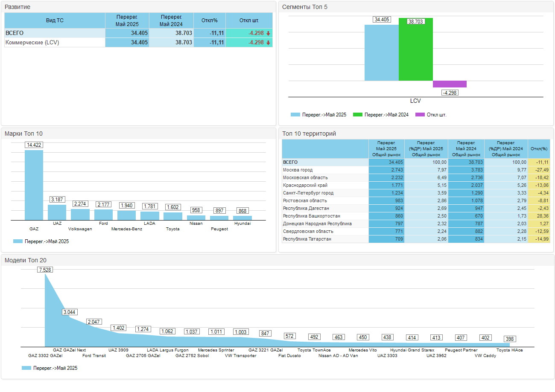This screenshot has height=392, width=555.
Task: Click the red down arrow in the ВСЕГО row
Action: [x=268, y=33]
